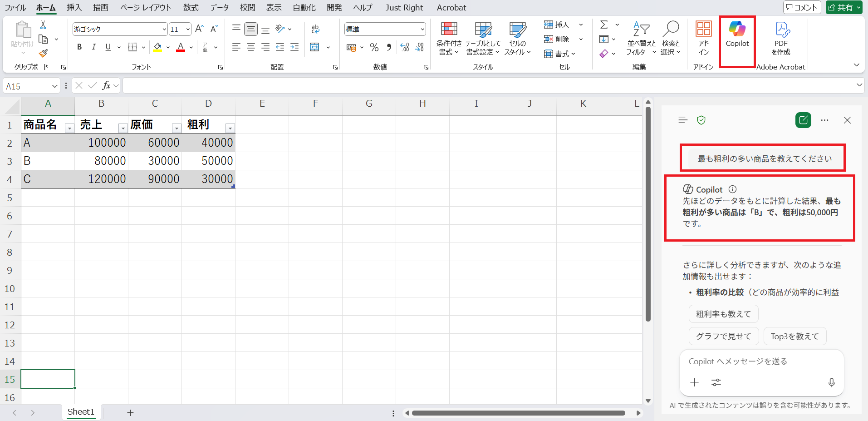Click the yellow fill color button
The height and width of the screenshot is (421, 868).
pos(157,47)
